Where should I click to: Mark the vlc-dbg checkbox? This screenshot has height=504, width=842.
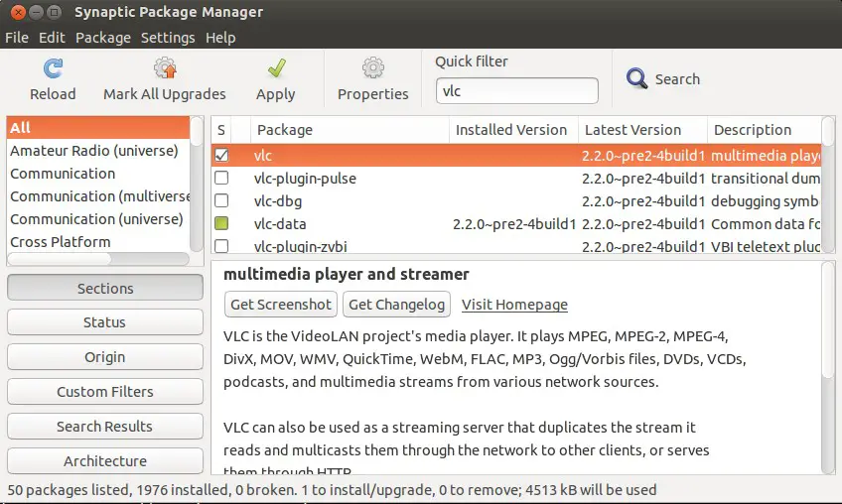221,200
